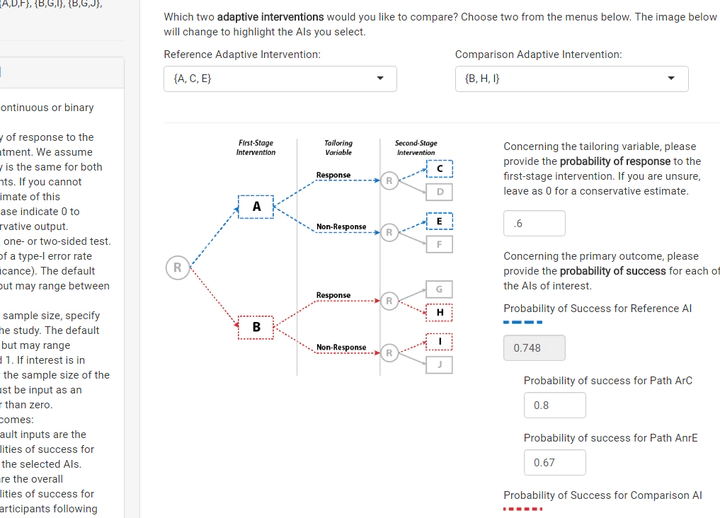Image resolution: width=720 pixels, height=518 pixels.
Task: Click second-stage intervention box J
Action: 439,365
